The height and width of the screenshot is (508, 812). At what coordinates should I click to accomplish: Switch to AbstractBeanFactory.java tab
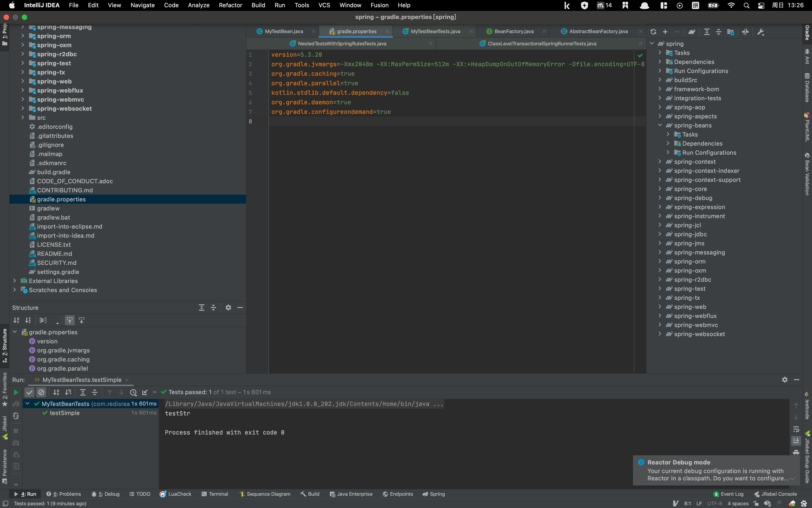click(598, 31)
